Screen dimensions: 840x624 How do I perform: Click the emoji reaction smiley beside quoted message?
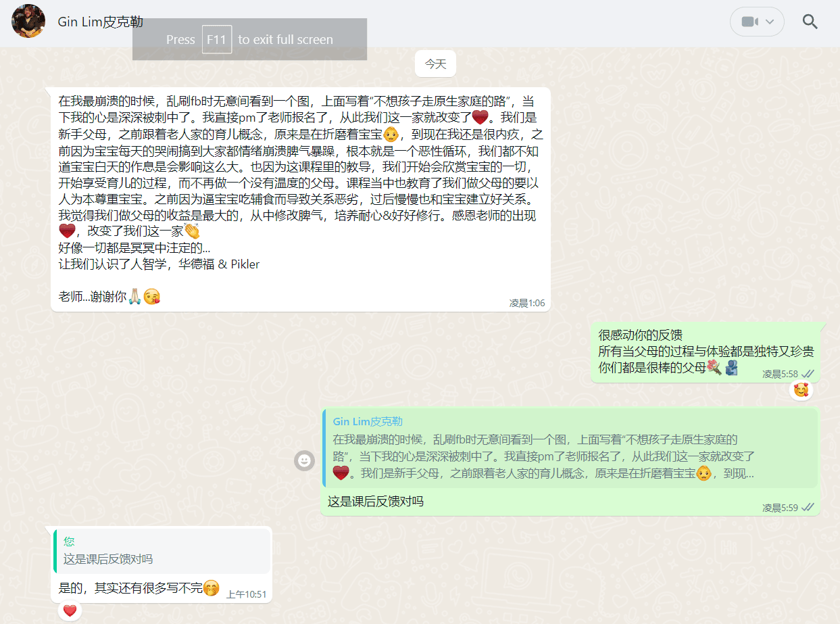[304, 461]
